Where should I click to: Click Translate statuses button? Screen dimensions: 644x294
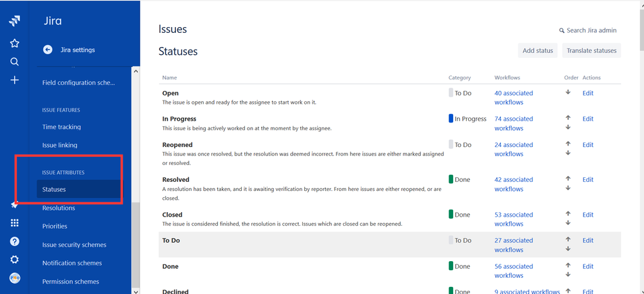pos(591,50)
